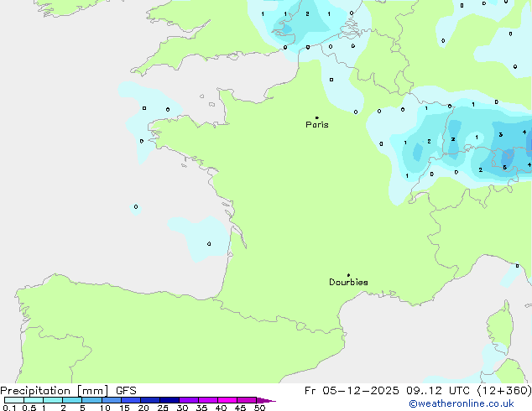Screen dimensions: 532x411
Task: Click the '(12+360)' forecast offset text
Action: (x=504, y=391)
